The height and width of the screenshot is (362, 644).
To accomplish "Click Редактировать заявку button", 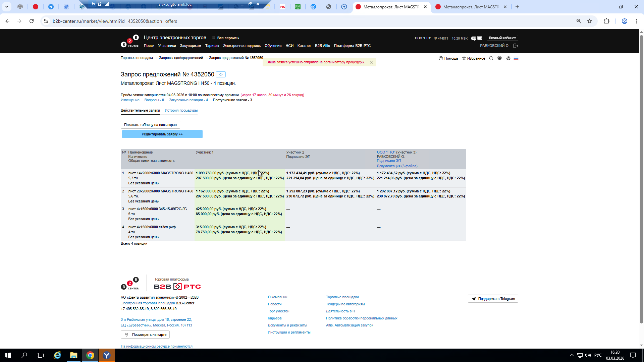I will click(x=162, y=134).
